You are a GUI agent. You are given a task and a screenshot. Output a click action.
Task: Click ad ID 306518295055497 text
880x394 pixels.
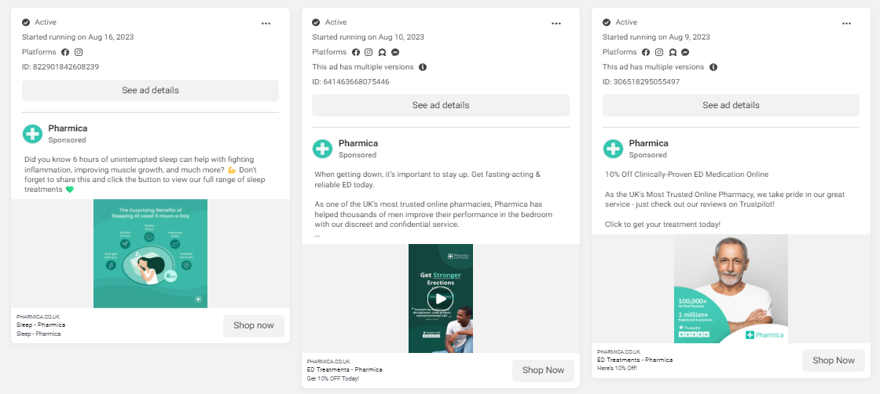pos(641,81)
